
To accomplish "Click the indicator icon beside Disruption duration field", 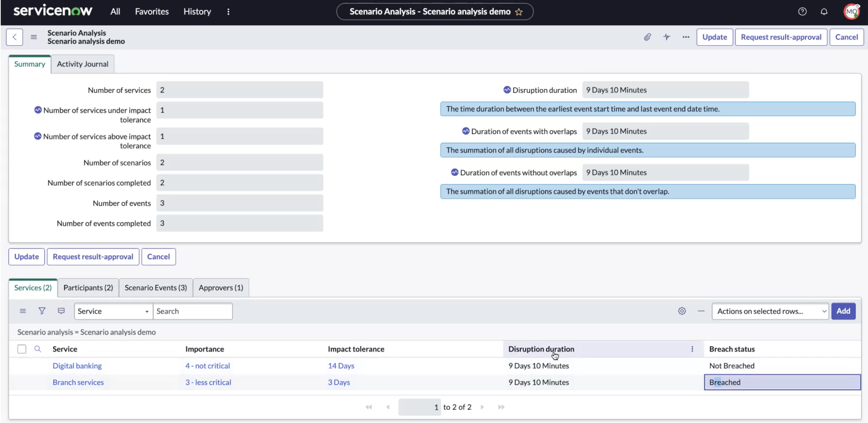I will coord(507,90).
